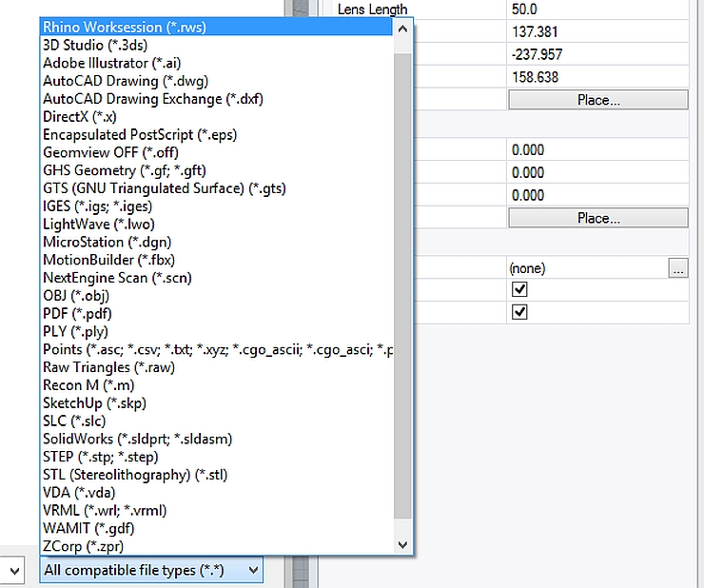Pick OBJ (*.obj) file type
704x588 pixels.
pyautogui.click(x=216, y=296)
